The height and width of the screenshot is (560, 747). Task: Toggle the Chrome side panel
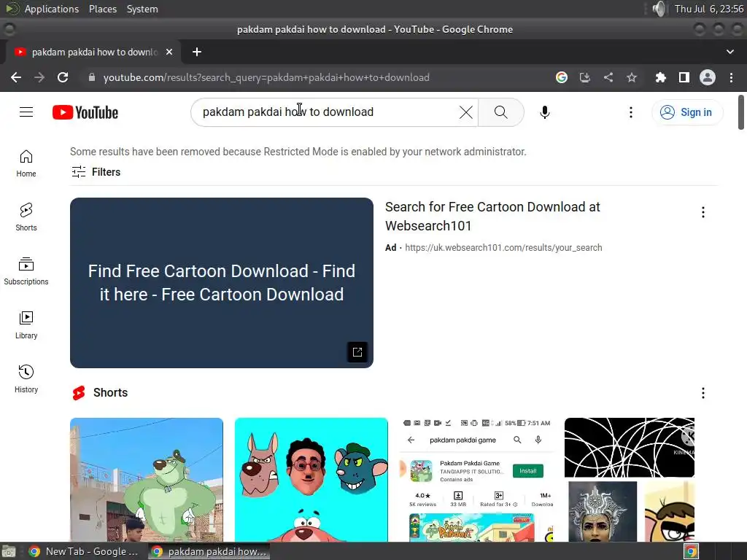point(684,77)
